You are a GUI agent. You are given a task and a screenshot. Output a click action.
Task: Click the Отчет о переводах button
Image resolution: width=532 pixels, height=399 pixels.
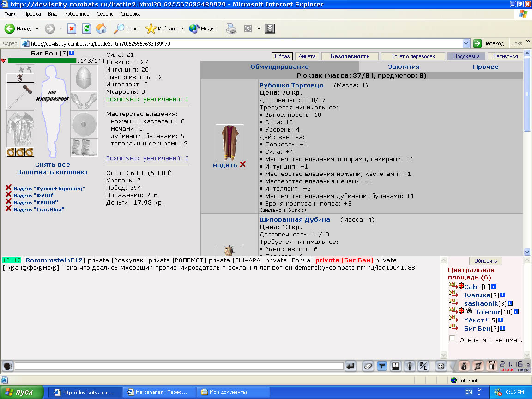tap(413, 56)
